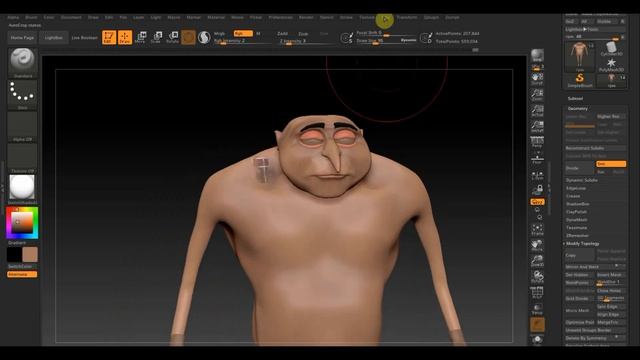640x360 pixels.
Task: Pick a hue in the color picker square
Action: (x=22, y=222)
